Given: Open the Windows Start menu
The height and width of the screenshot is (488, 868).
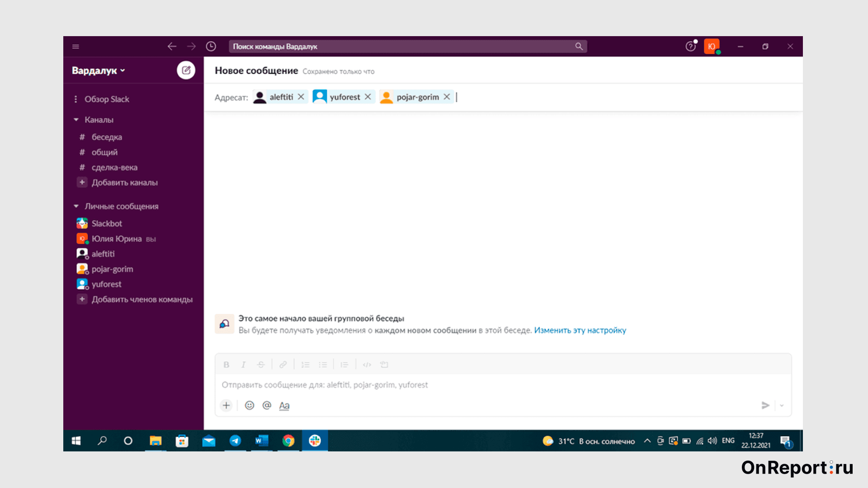Looking at the screenshot, I should (x=76, y=441).
